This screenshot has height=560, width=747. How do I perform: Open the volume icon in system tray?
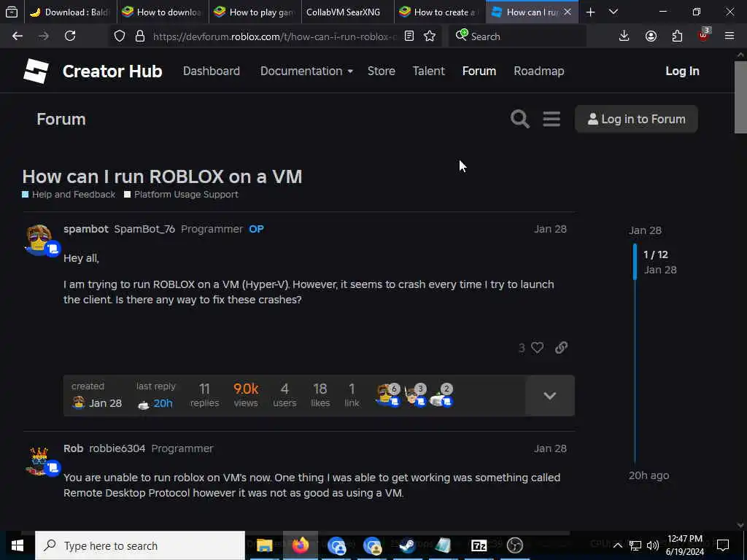click(x=653, y=545)
